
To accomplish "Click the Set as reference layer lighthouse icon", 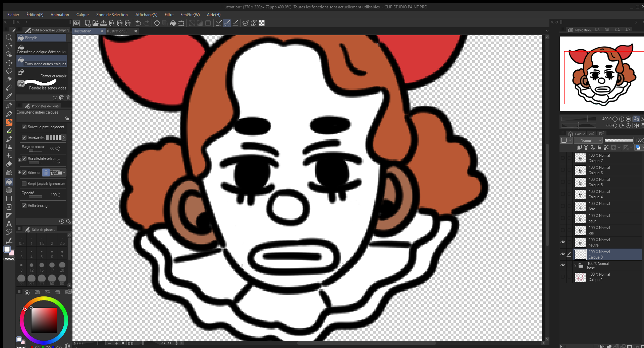I will (x=586, y=147).
